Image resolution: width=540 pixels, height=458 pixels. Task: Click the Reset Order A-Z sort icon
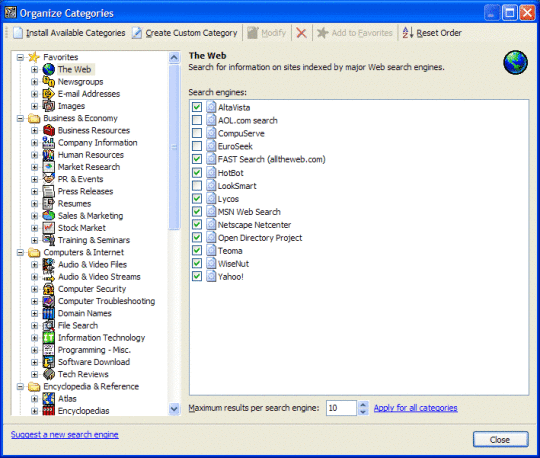[408, 33]
